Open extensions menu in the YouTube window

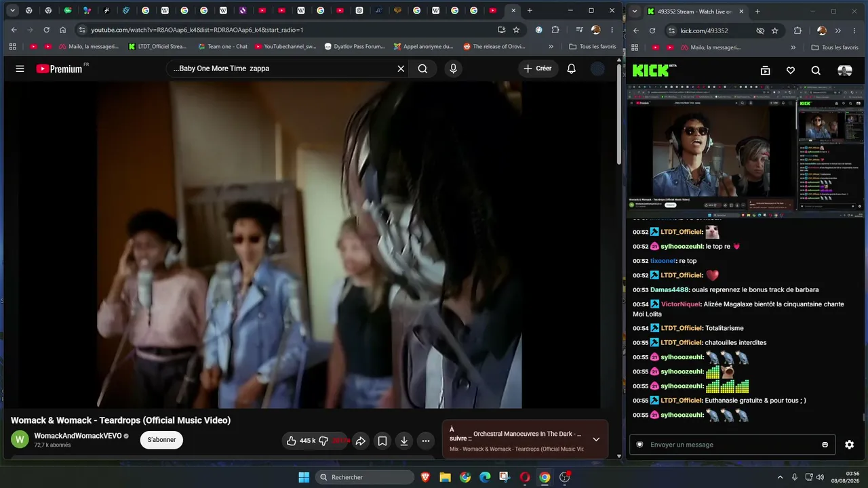click(555, 30)
